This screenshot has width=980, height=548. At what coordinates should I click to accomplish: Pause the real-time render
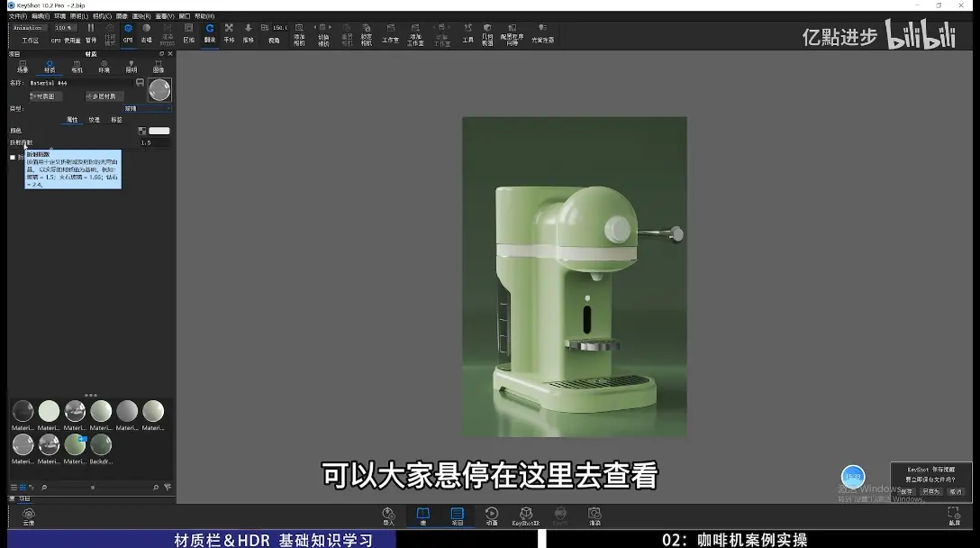(x=91, y=33)
